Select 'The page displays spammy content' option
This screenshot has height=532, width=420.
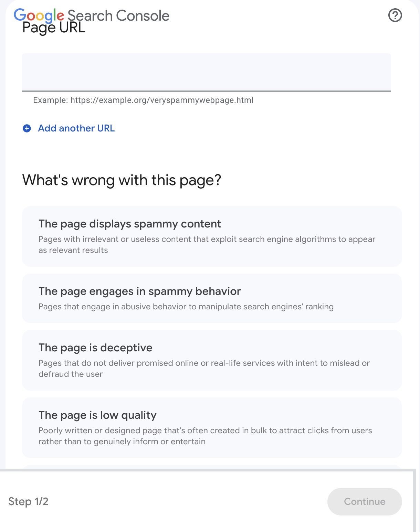[212, 236]
